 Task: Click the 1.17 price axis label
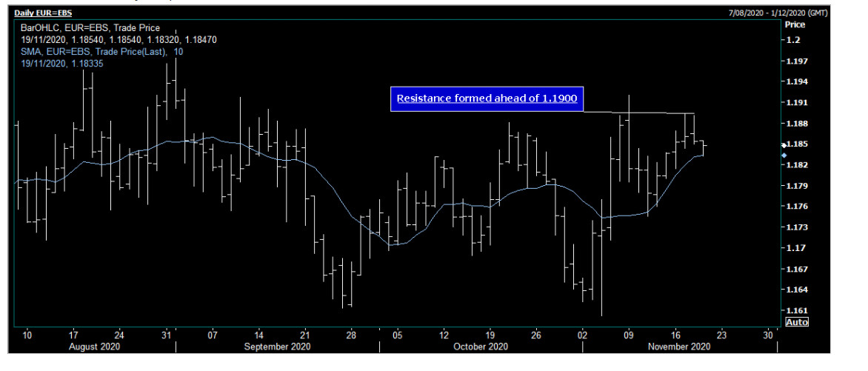pos(795,248)
